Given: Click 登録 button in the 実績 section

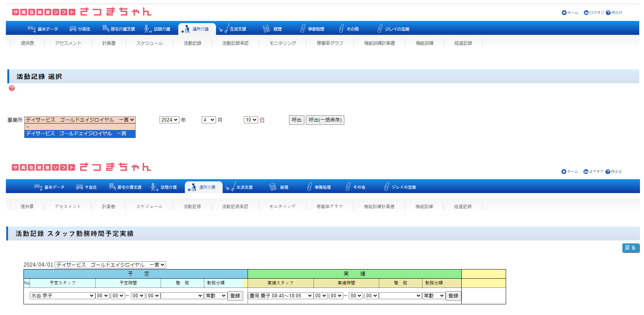Looking at the screenshot, I should [x=453, y=296].
